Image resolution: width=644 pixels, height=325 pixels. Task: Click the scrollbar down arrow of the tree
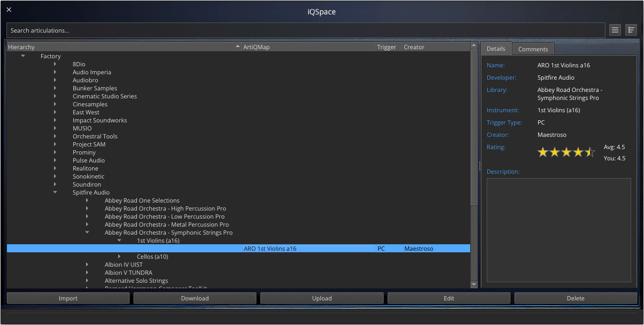point(473,284)
